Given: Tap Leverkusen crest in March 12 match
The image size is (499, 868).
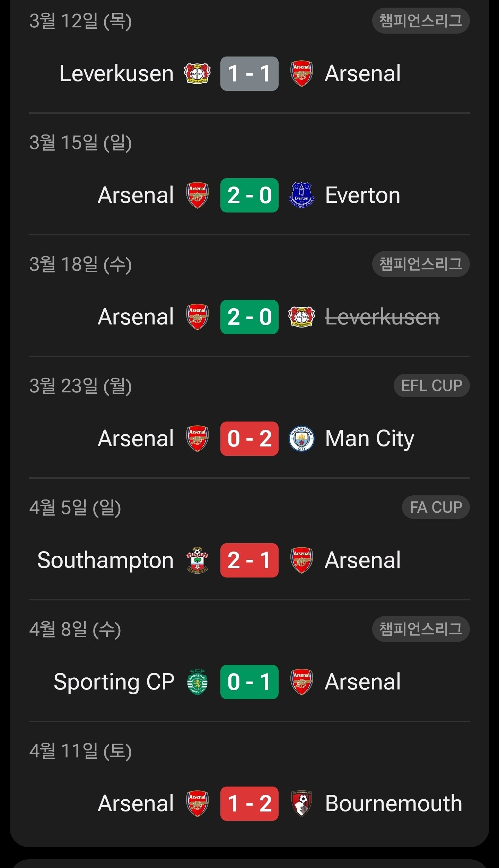Looking at the screenshot, I should (197, 73).
